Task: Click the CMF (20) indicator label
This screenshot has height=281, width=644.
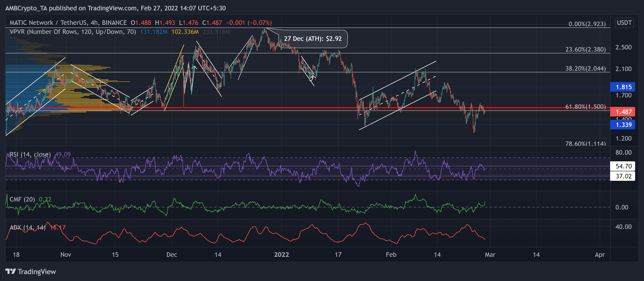Action: 22,199
